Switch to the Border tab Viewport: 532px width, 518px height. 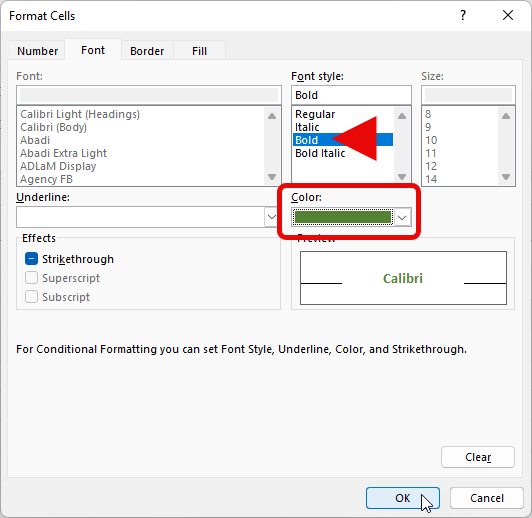(147, 51)
